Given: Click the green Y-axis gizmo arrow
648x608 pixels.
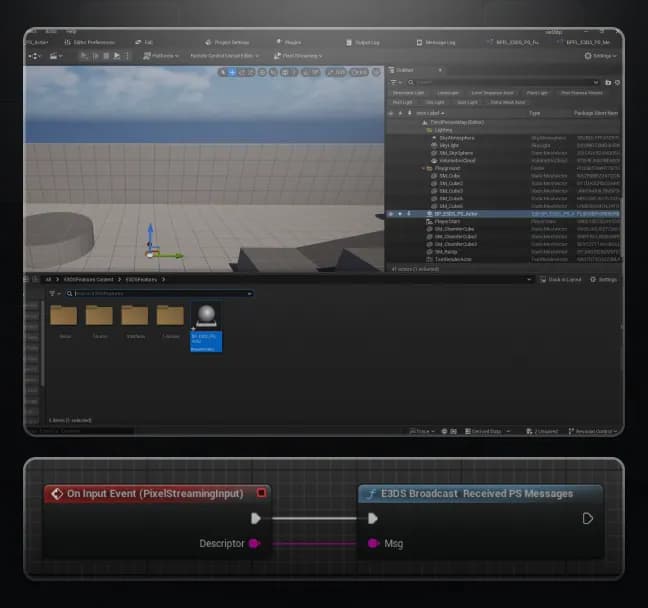Looking at the screenshot, I should point(172,256).
